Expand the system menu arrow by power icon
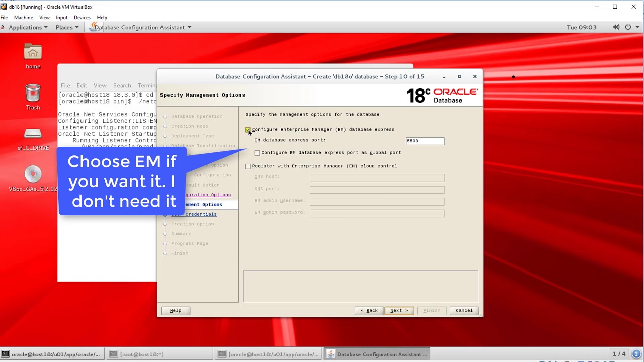 click(x=637, y=27)
